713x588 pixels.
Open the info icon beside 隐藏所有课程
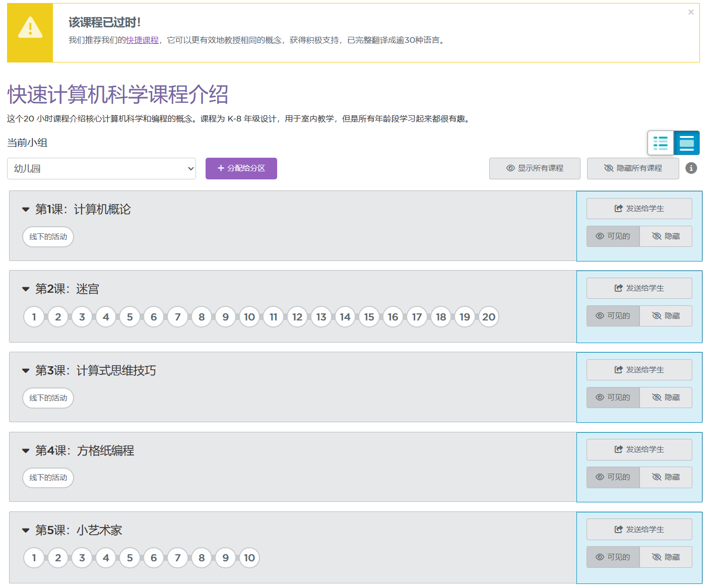pyautogui.click(x=691, y=168)
